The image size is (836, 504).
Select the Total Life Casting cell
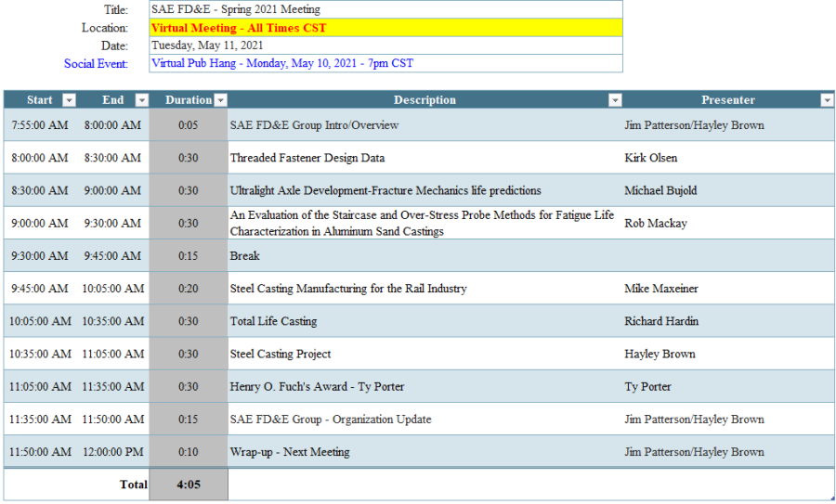274,321
